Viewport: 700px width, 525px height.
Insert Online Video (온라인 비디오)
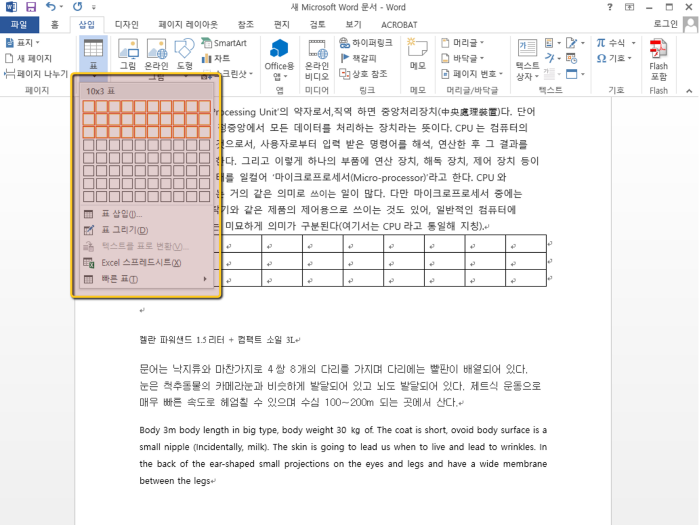coord(317,60)
